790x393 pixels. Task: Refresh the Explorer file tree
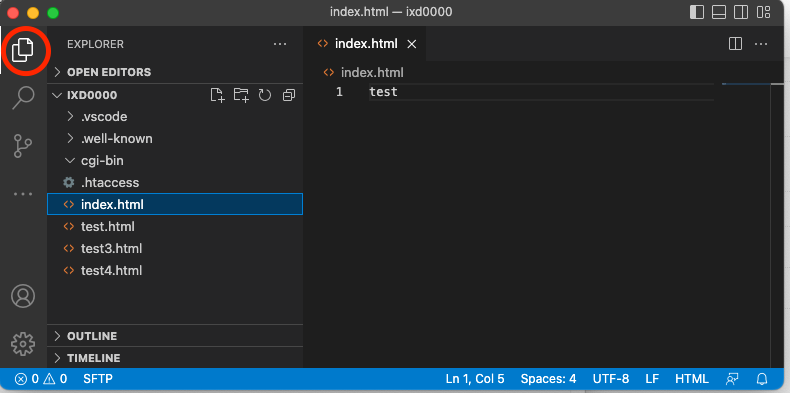(265, 95)
